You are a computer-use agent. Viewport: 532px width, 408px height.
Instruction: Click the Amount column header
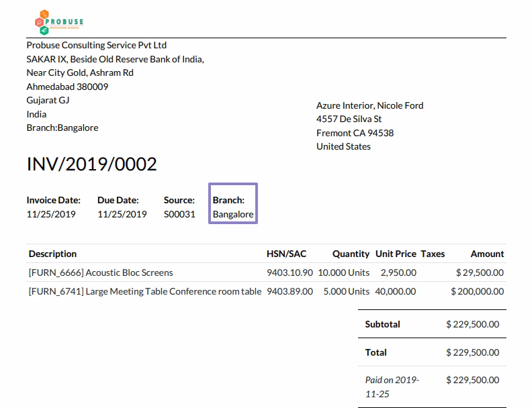487,254
